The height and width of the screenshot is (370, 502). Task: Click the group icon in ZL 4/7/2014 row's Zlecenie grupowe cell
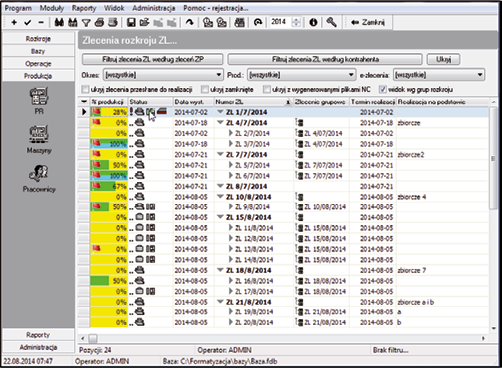(x=299, y=123)
